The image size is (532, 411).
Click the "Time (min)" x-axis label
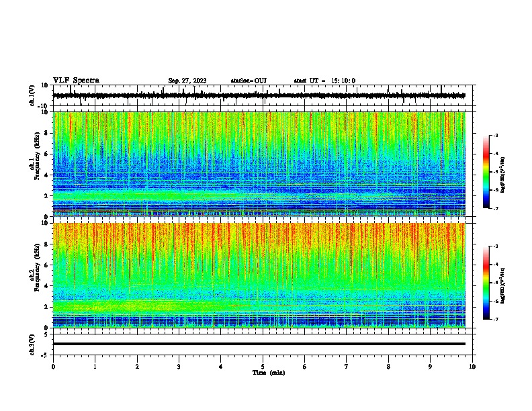(269, 373)
